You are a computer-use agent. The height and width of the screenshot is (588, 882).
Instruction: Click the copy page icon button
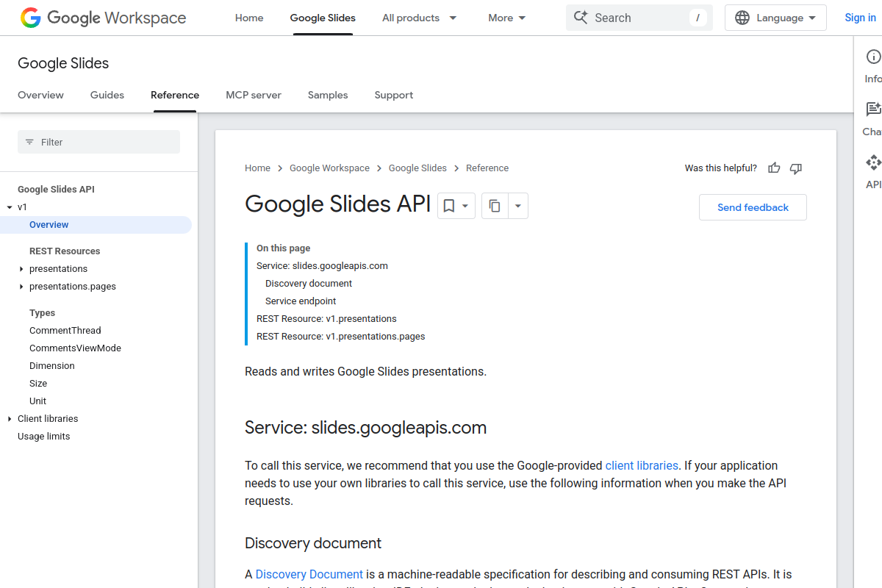495,207
